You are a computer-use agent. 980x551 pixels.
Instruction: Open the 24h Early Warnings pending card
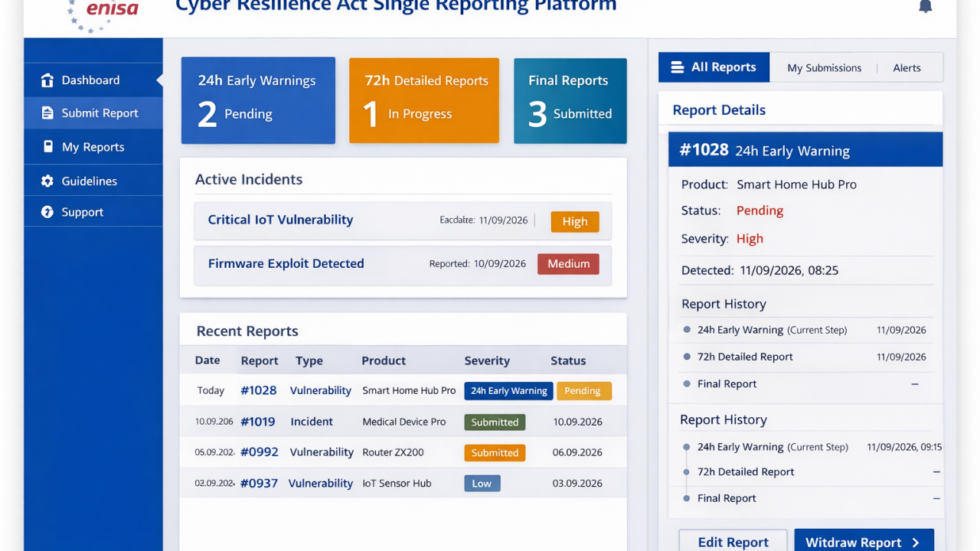point(258,100)
